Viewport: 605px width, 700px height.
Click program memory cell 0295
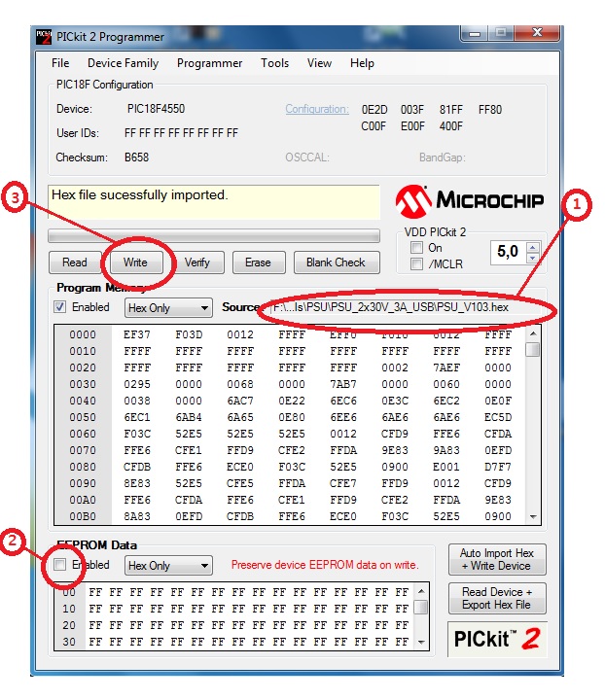click(x=137, y=384)
